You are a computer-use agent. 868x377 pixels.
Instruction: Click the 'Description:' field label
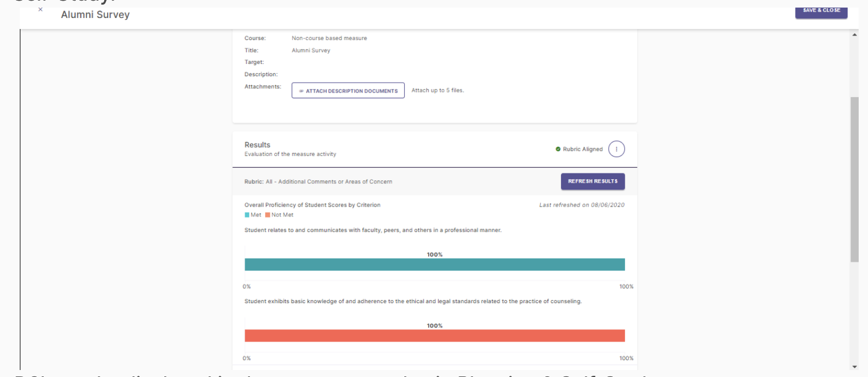point(261,74)
